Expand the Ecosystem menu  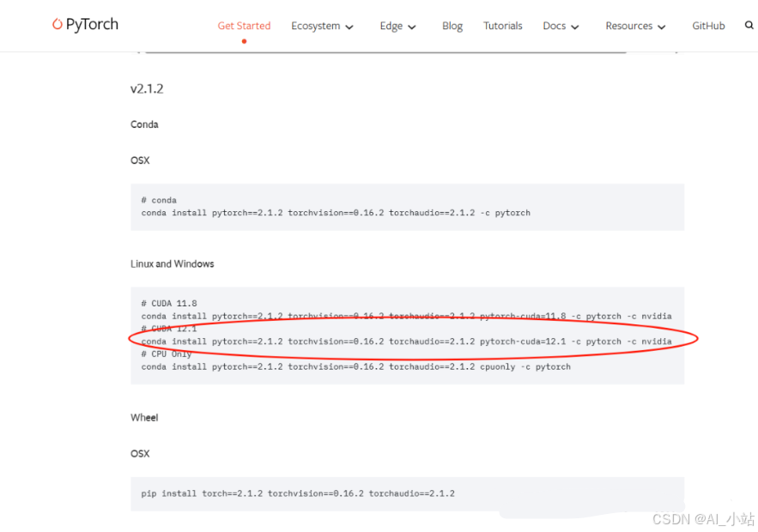point(322,26)
